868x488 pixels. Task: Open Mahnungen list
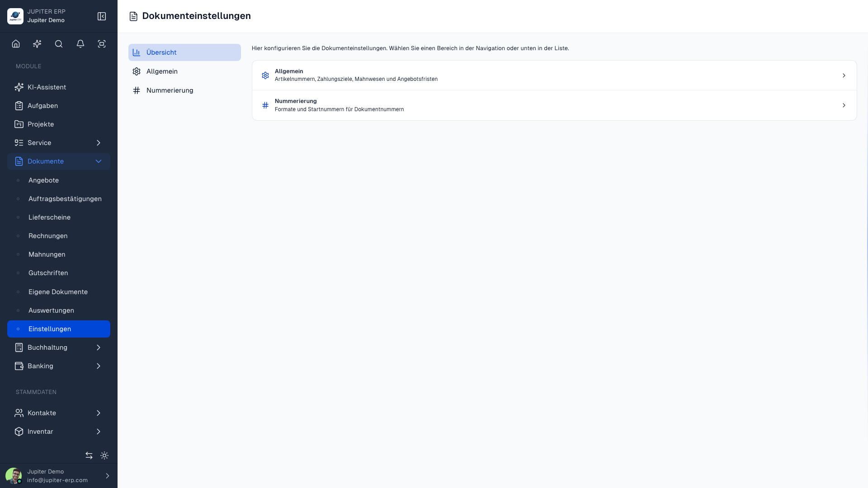click(59, 254)
